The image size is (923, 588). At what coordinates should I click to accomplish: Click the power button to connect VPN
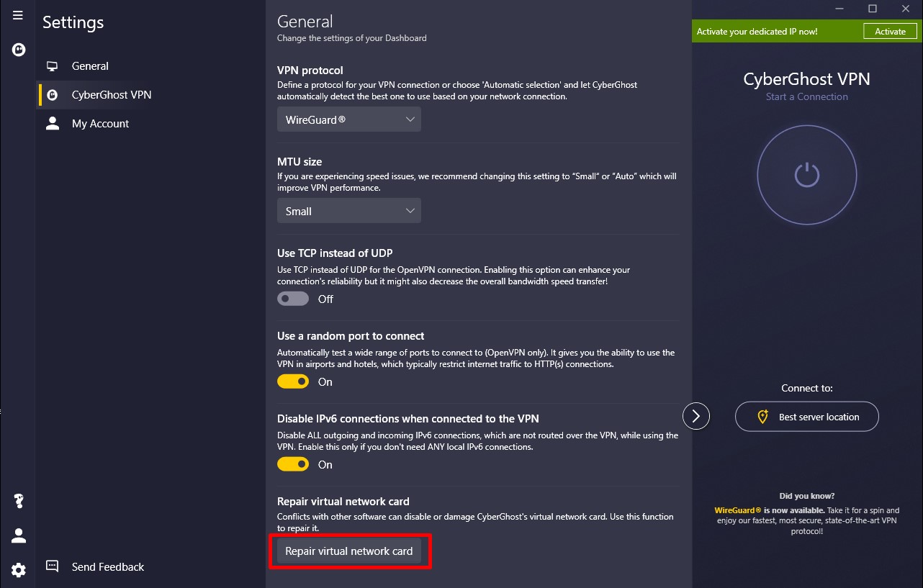[807, 175]
